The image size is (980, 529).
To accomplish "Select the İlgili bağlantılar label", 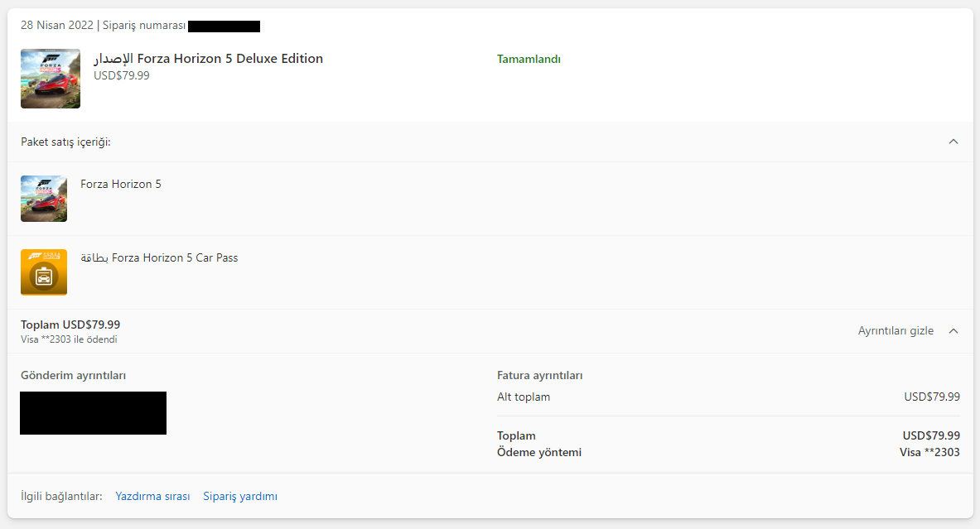I will 61,497.
